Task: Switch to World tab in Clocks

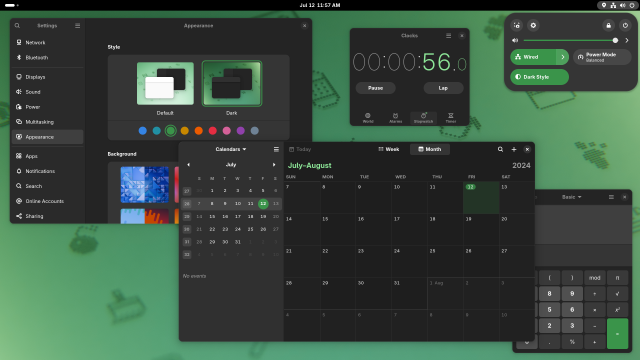Action: point(368,118)
